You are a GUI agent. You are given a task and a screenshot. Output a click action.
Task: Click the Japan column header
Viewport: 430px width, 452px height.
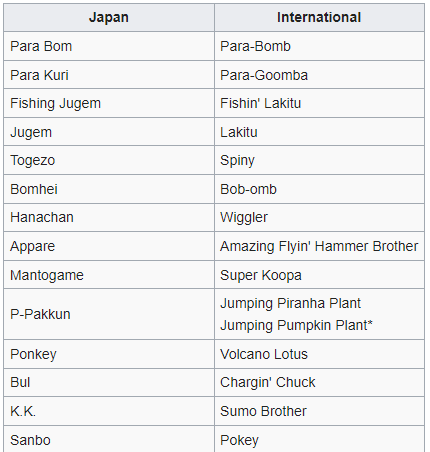coord(109,17)
